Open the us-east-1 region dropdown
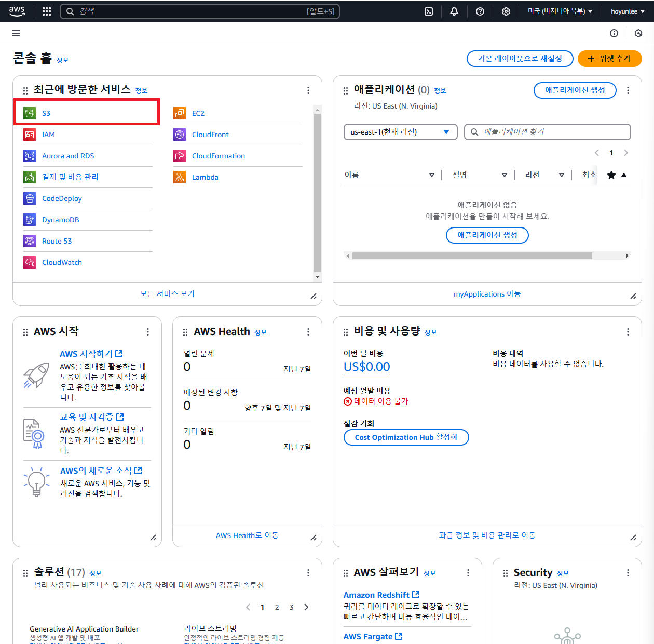Screen dimensions: 654x644 pyautogui.click(x=401, y=132)
